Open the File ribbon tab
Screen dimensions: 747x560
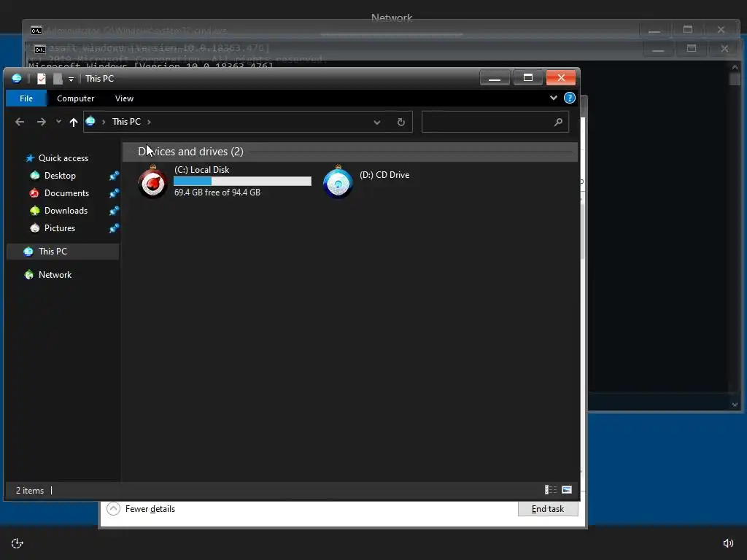pos(26,98)
